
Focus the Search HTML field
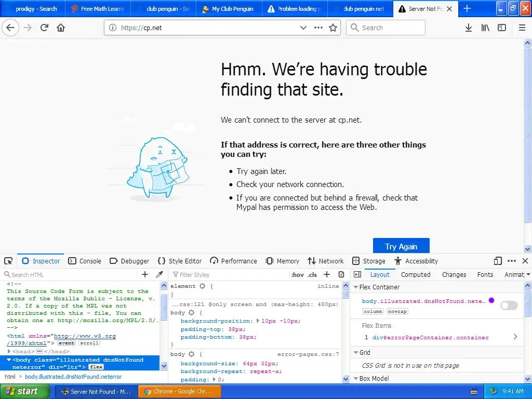[x=70, y=274]
